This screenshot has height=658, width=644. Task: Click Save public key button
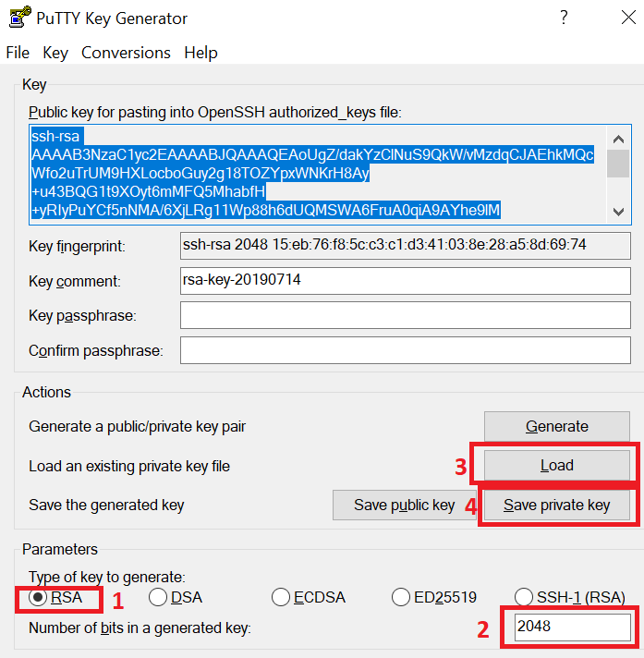pyautogui.click(x=405, y=505)
